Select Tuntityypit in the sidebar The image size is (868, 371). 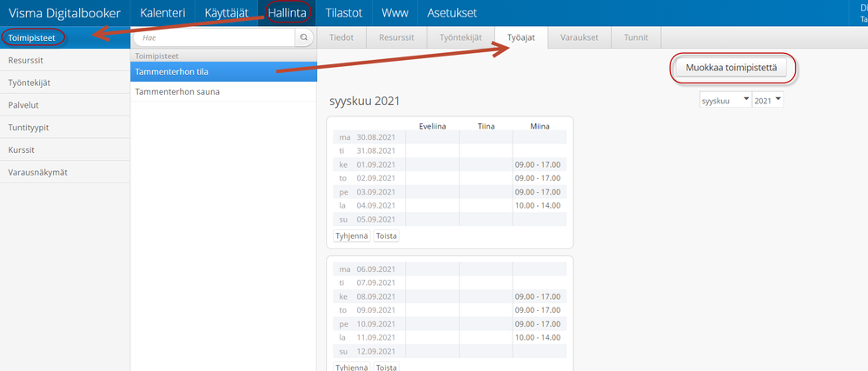[x=65, y=128]
